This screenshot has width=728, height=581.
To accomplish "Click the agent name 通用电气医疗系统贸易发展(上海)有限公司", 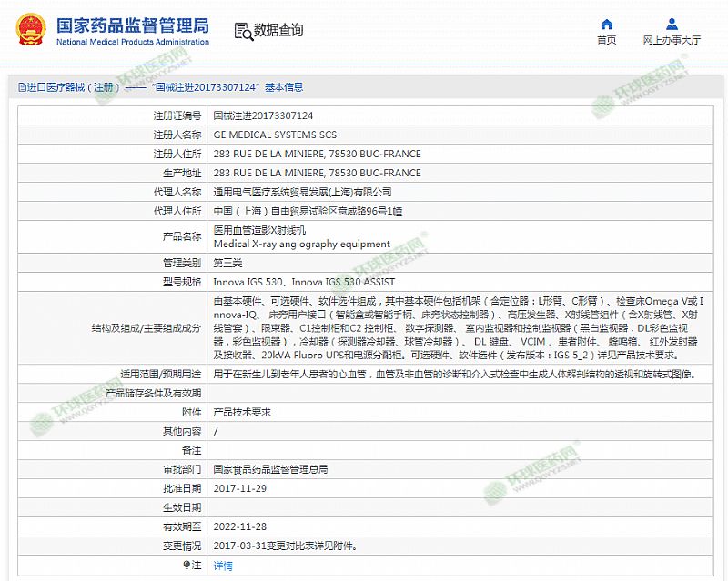I will tap(302, 192).
